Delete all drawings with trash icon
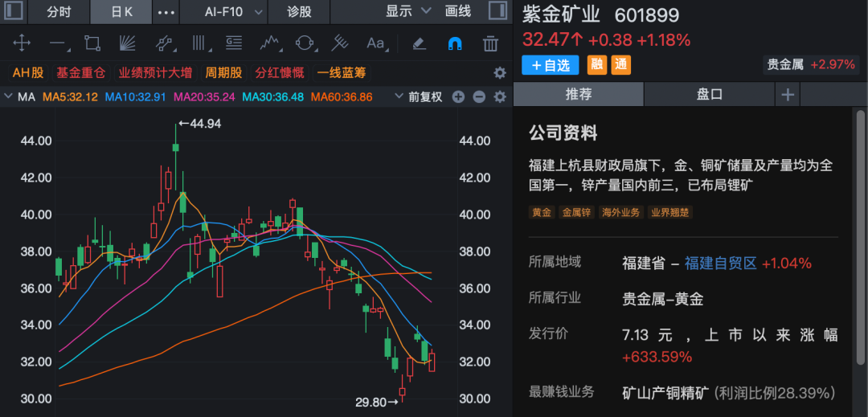 pos(490,43)
